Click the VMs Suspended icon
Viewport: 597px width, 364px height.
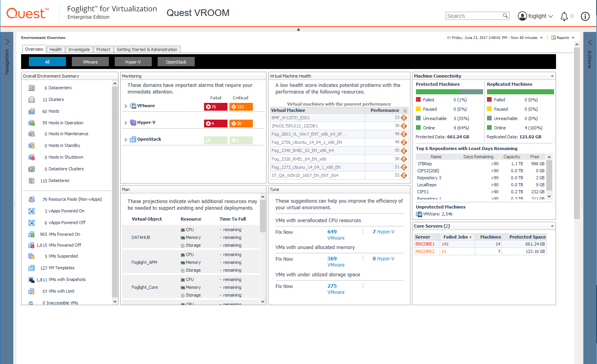click(x=32, y=256)
